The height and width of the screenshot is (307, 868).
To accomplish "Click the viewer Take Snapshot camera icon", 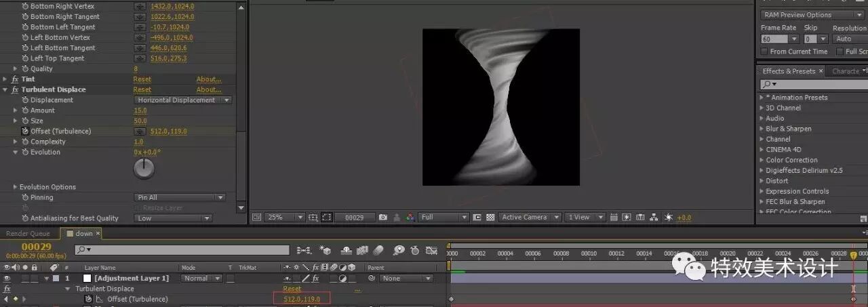I will (x=383, y=218).
